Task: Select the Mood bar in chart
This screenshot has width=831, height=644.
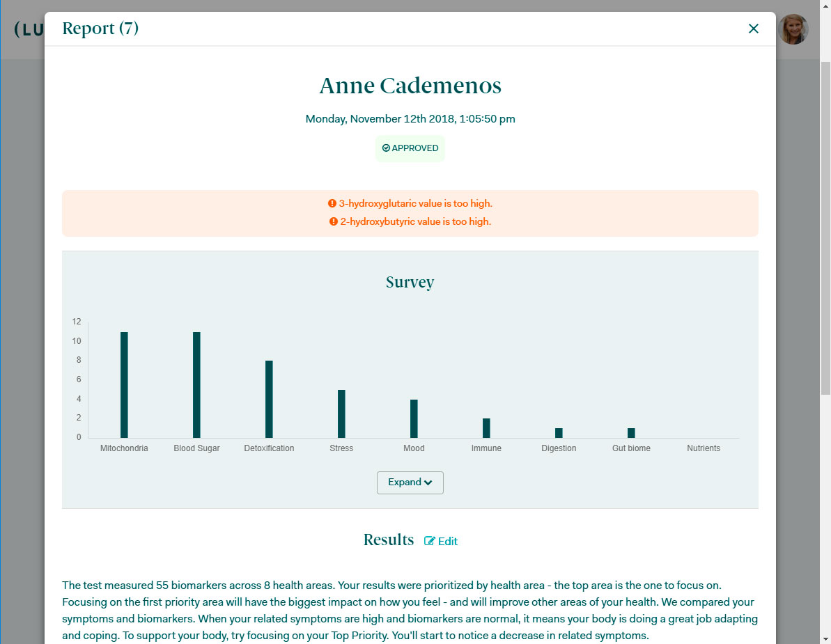Action: tap(414, 419)
